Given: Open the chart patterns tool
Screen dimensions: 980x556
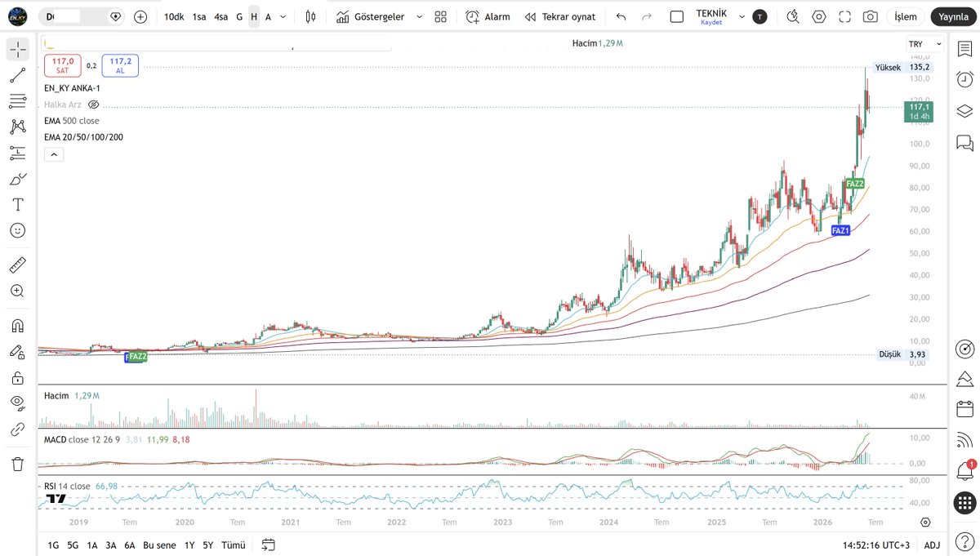Looking at the screenshot, I should coord(17,127).
